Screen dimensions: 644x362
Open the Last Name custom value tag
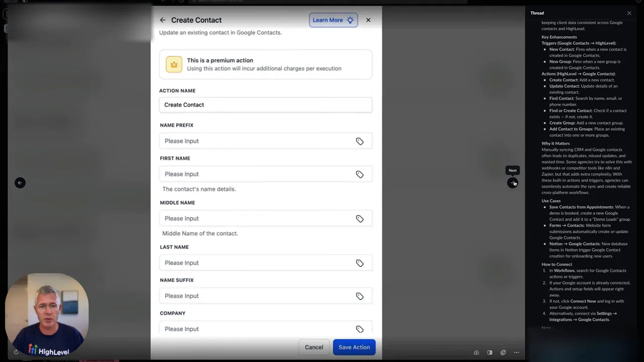pyautogui.click(x=360, y=262)
